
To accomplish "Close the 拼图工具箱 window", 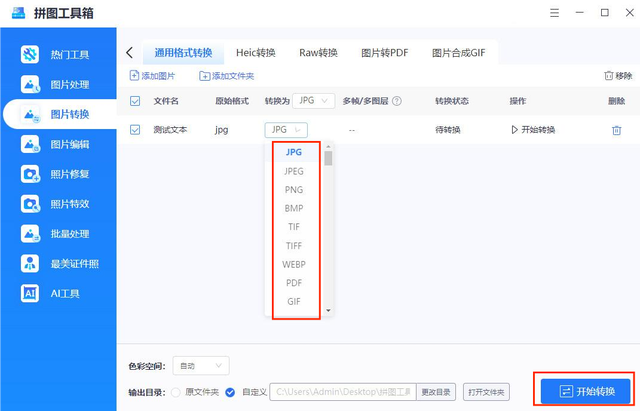I will [630, 13].
